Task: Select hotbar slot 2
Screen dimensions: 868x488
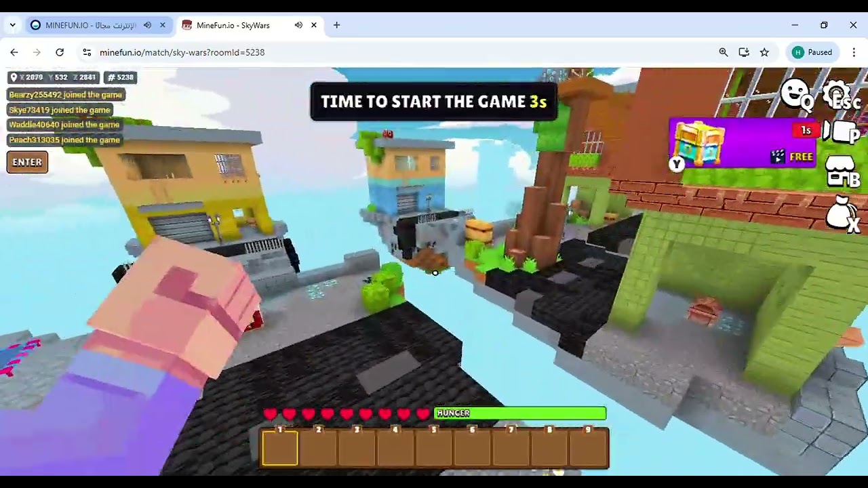Action: coord(318,447)
